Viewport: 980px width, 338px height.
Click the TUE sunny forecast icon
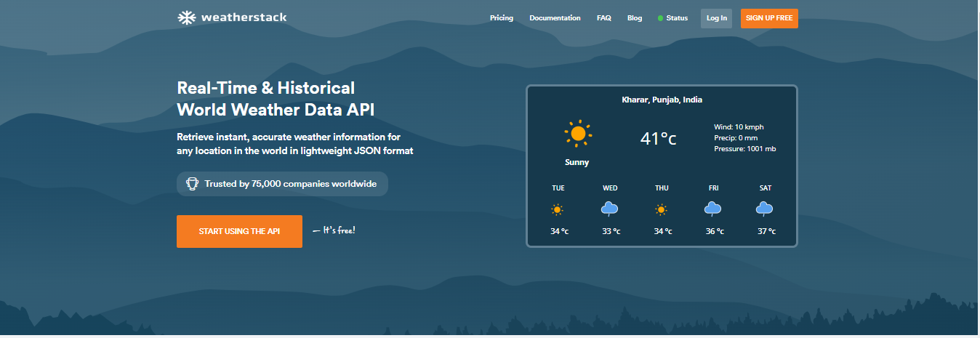click(x=558, y=210)
